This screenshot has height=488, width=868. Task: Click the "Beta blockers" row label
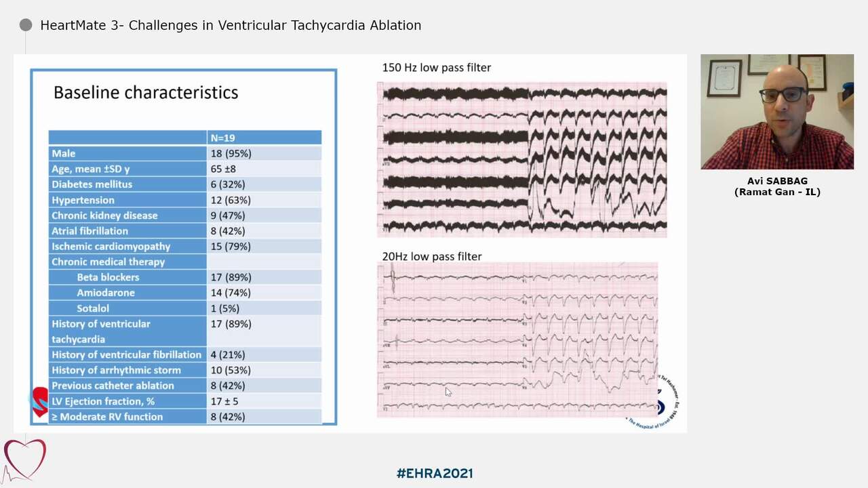[108, 277]
